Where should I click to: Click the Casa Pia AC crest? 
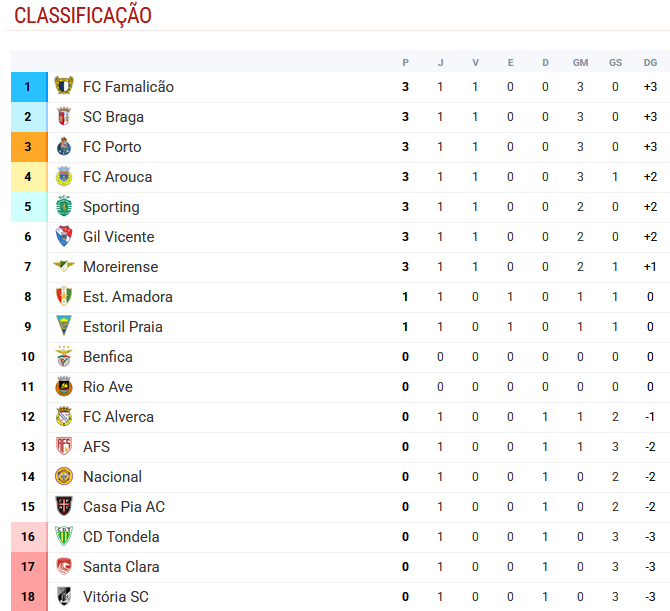(64, 506)
